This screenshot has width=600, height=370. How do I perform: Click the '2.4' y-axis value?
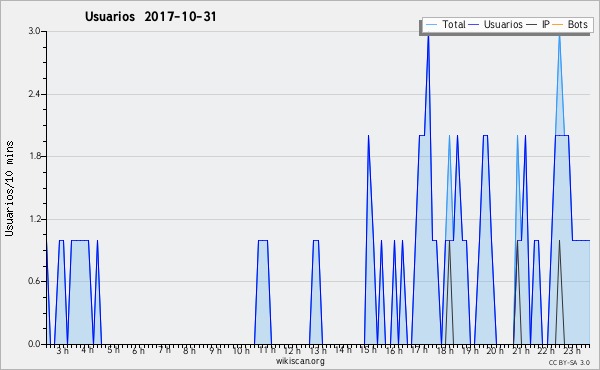34,94
